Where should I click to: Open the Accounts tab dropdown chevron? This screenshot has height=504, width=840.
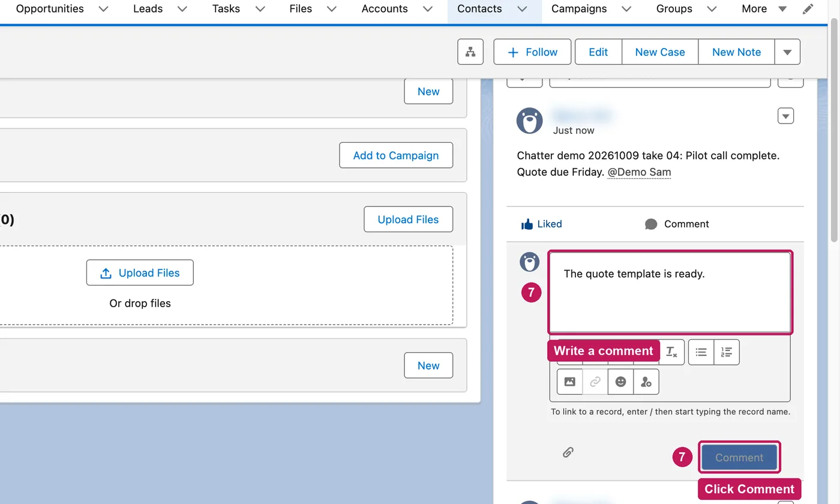[427, 9]
